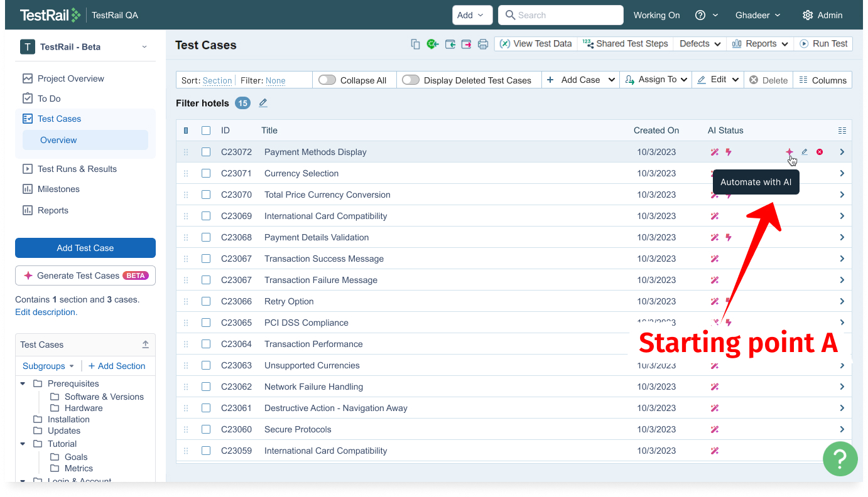
Task: Click the pencil edit icon in row C23072
Action: tap(805, 152)
